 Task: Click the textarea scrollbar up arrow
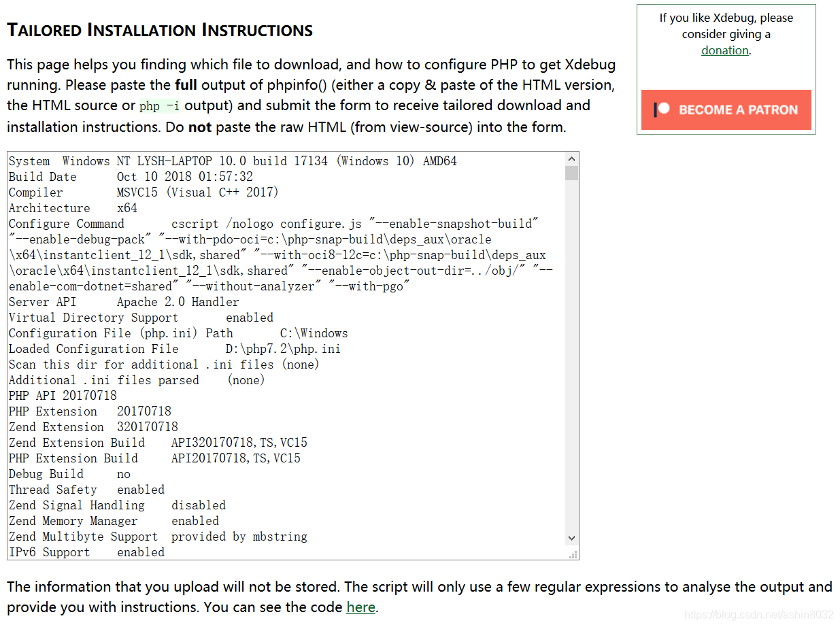571,158
